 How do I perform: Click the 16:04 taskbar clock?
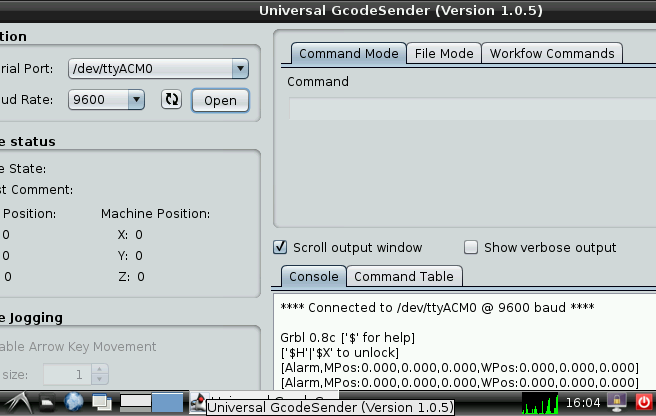pos(583,403)
